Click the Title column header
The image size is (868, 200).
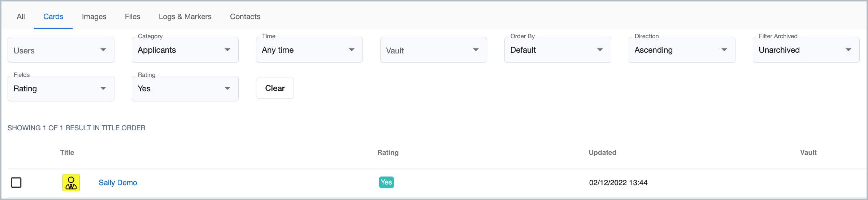(67, 152)
